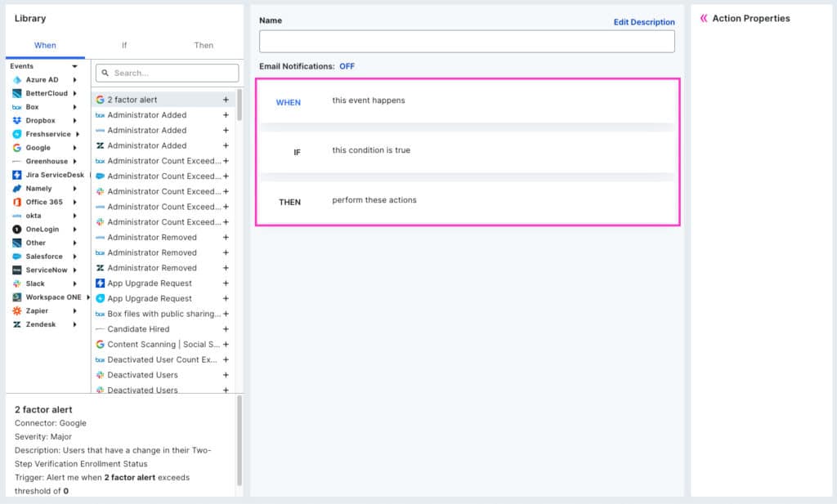Open the Events dropdown
This screenshot has width=837, height=504.
coord(74,66)
